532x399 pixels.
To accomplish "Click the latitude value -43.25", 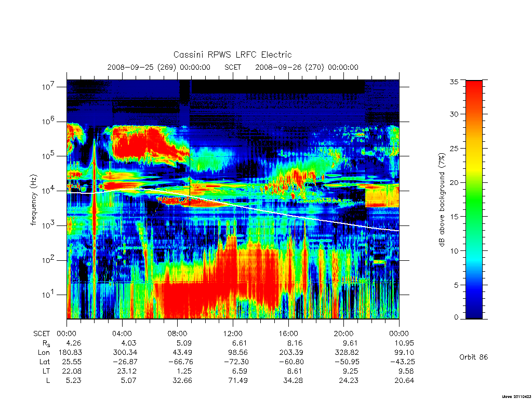I will coord(402,362).
